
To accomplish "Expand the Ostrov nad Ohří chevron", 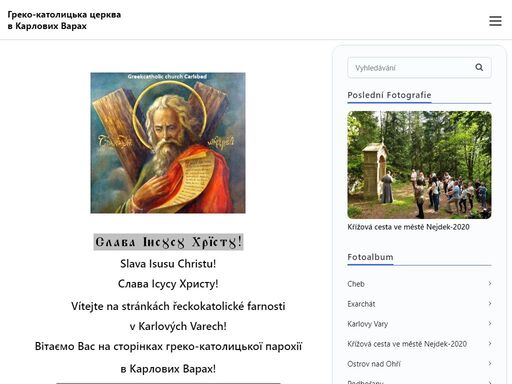I will coord(490,363).
